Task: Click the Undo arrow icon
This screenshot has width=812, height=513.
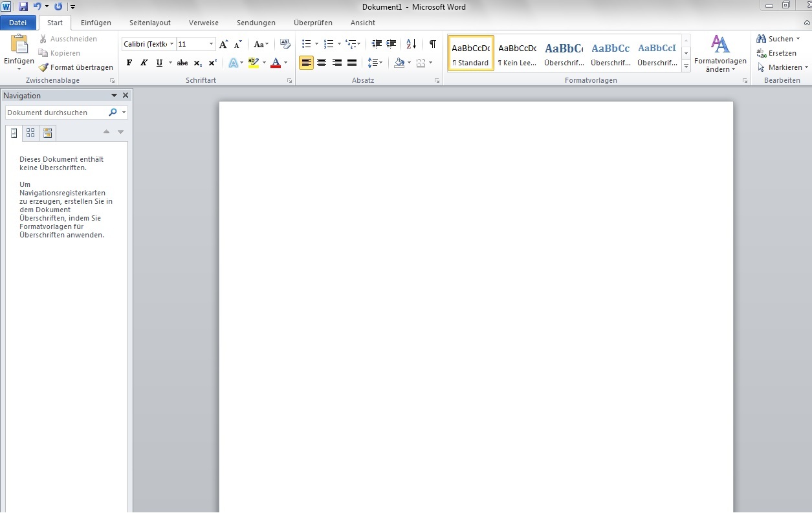Action: click(38, 6)
